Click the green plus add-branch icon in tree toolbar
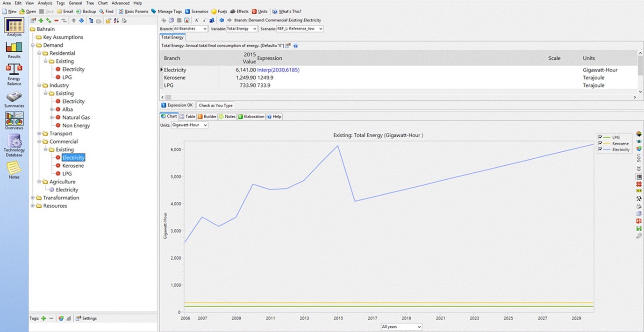Viewport: 644px width, 332px height. (x=41, y=21)
